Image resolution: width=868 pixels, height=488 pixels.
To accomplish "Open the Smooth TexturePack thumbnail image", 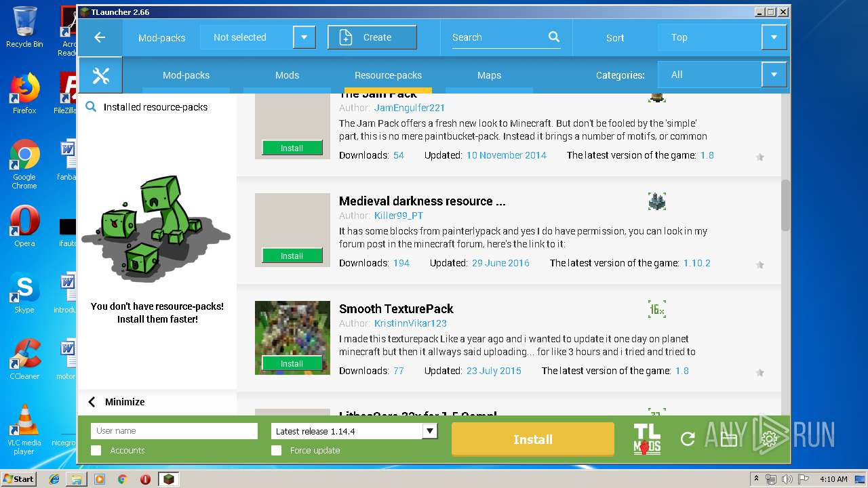I will tap(292, 338).
